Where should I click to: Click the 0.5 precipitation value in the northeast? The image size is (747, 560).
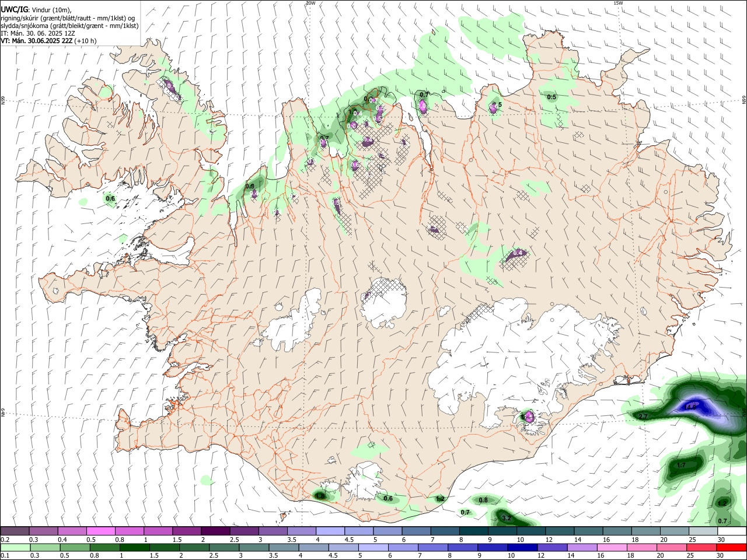pos(551,97)
